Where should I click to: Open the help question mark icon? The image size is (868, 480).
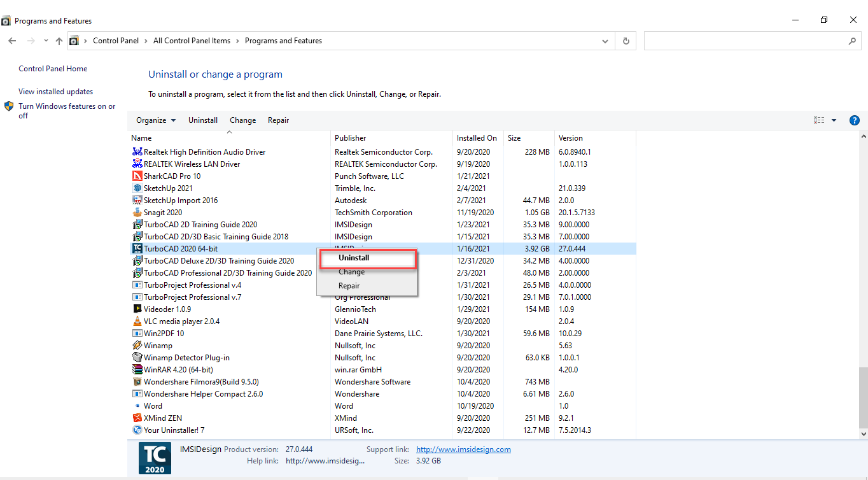(x=855, y=120)
